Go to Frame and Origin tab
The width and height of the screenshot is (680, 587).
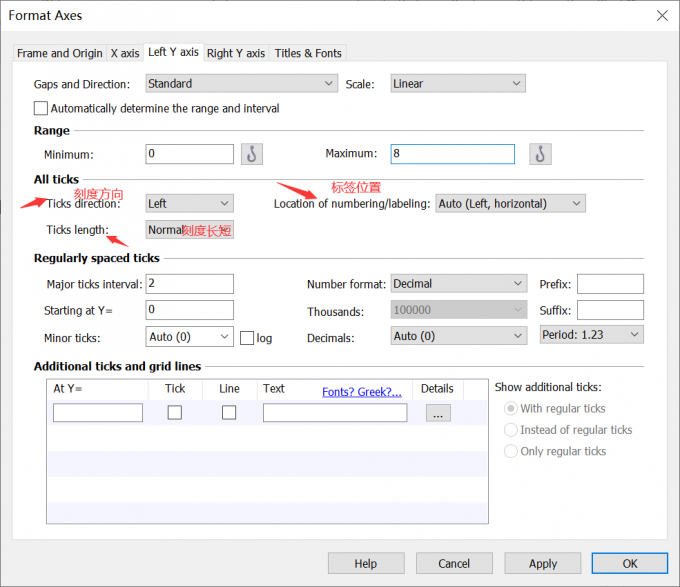pyautogui.click(x=60, y=53)
